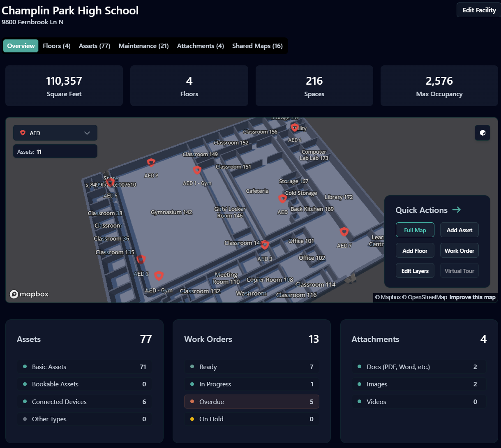The image size is (501, 448).
Task: Click the AED 5 marker icon
Action: tap(110, 182)
